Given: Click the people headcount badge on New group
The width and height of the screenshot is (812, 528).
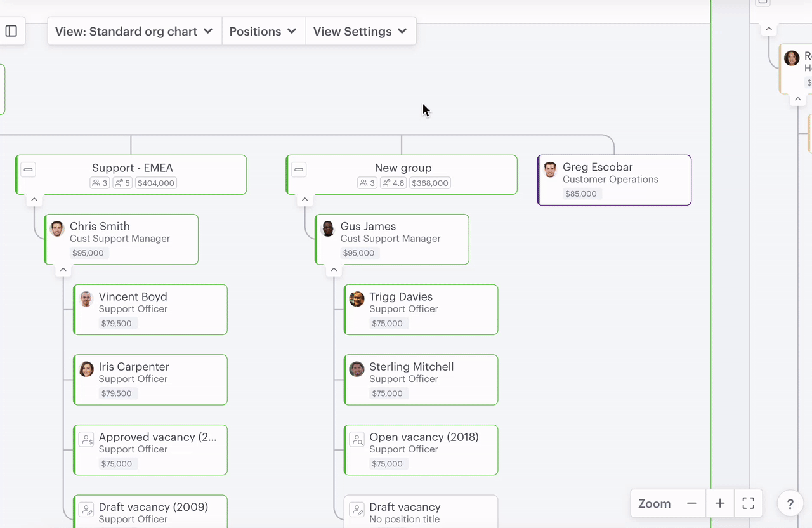Looking at the screenshot, I should coord(367,183).
